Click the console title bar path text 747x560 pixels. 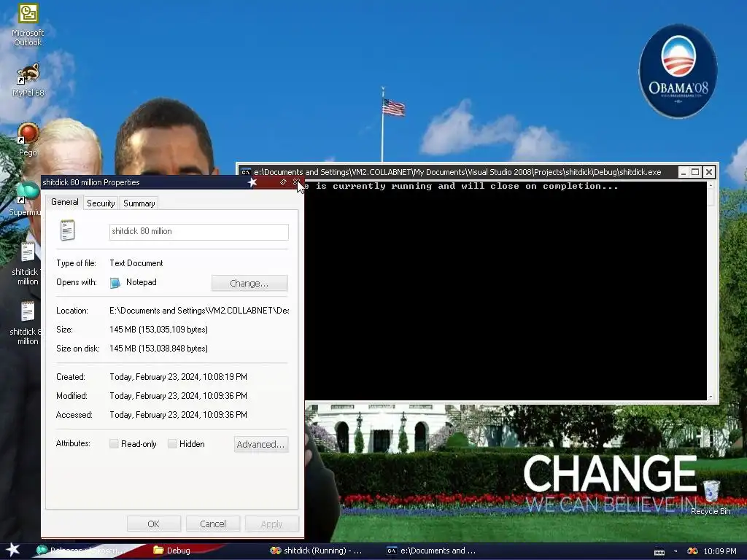tap(457, 172)
